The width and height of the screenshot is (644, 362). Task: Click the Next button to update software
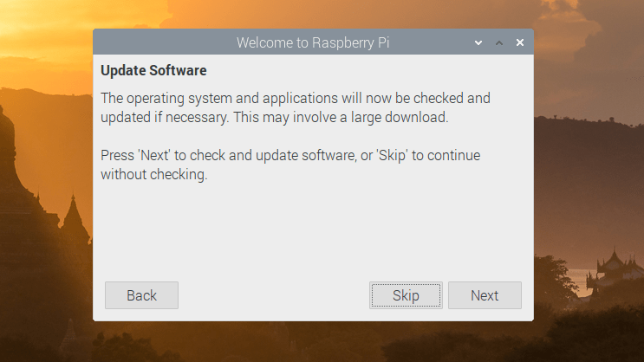(485, 295)
